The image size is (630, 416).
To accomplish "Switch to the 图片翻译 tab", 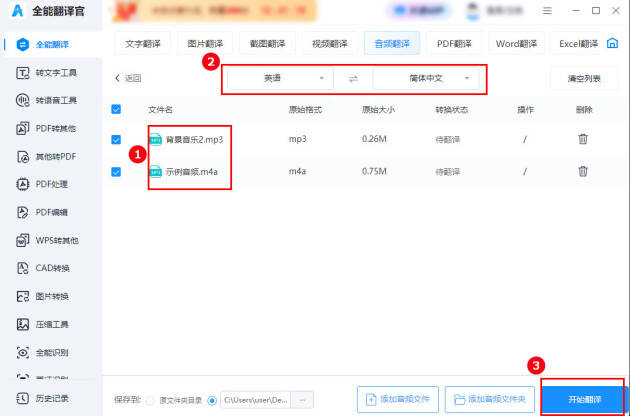I will tap(205, 43).
